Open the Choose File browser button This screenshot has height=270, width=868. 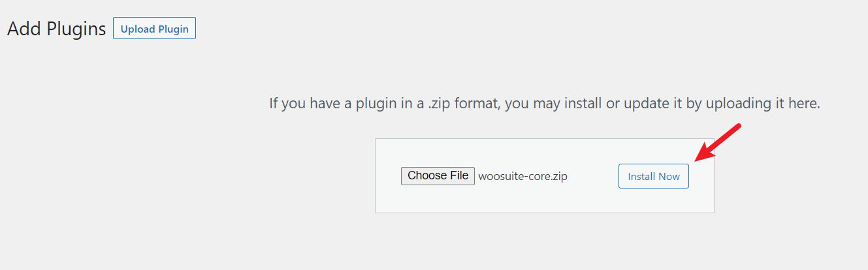coord(438,175)
